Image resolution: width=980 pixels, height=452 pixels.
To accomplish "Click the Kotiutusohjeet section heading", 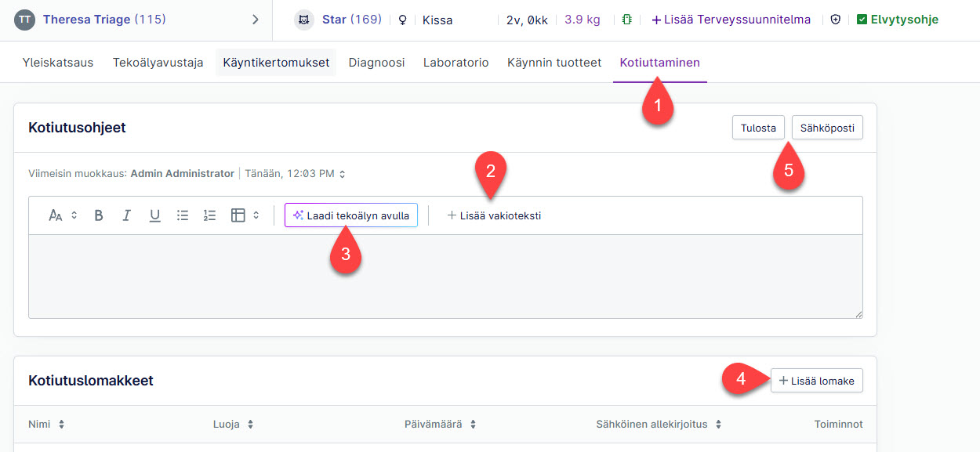I will point(77,128).
